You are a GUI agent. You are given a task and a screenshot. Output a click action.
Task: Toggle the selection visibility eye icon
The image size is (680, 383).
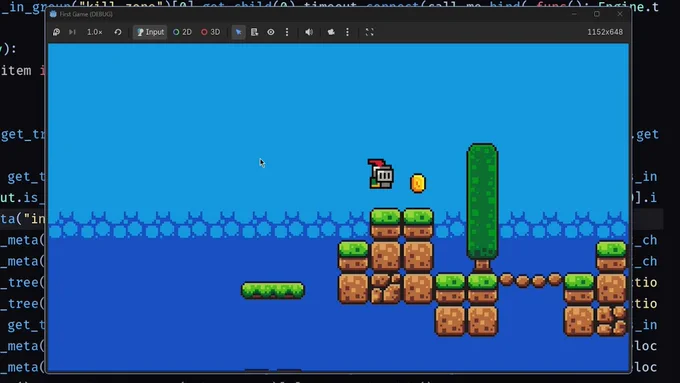point(271,32)
